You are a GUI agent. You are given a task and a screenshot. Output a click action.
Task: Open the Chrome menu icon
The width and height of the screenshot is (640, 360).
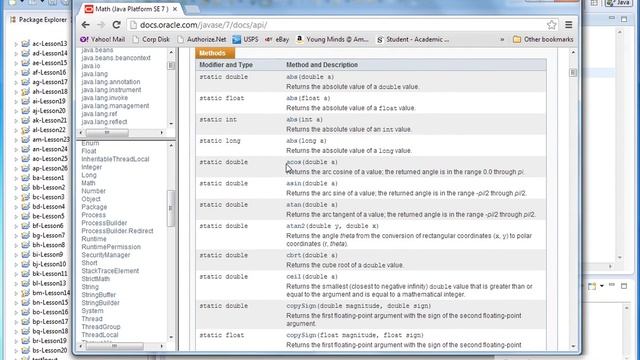pyautogui.click(x=569, y=25)
